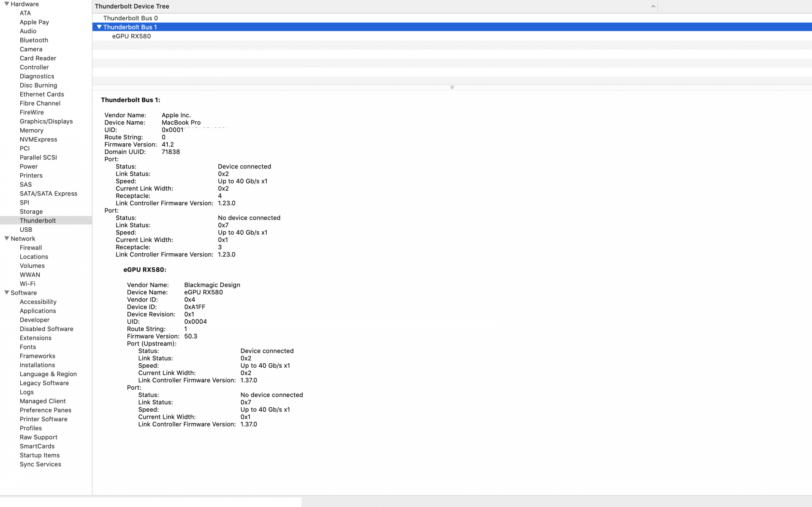Select the PCI hardware category
The image size is (812, 507).
(x=24, y=148)
